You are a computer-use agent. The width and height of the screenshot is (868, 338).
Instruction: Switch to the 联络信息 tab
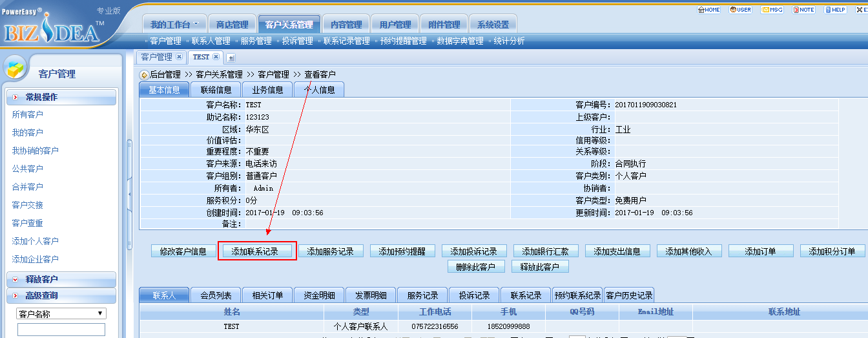(216, 90)
